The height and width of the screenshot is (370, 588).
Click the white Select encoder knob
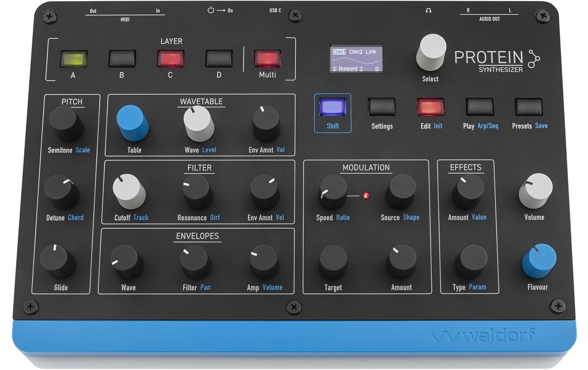coord(431,52)
